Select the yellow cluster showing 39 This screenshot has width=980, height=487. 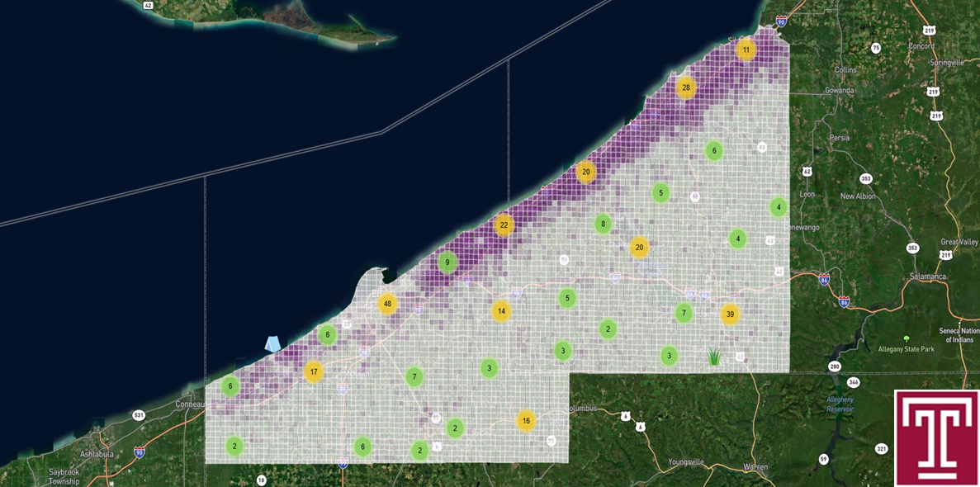point(730,313)
